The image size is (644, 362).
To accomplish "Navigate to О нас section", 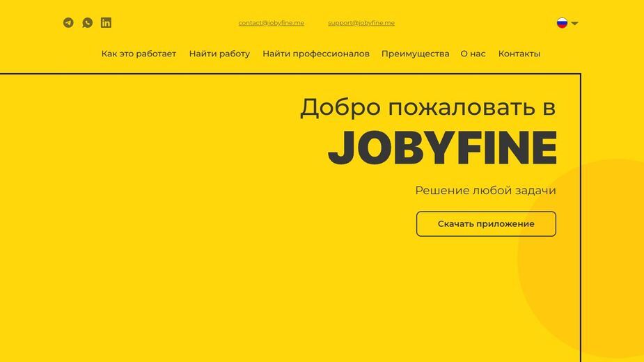I will (x=473, y=54).
